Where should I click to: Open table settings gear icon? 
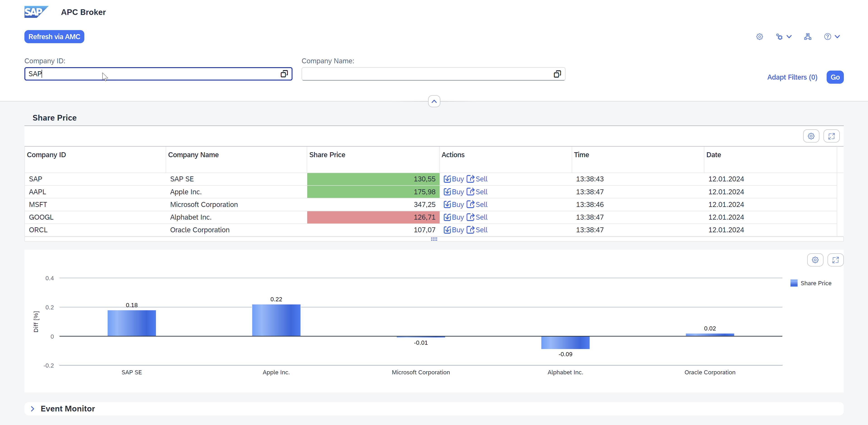coord(811,136)
